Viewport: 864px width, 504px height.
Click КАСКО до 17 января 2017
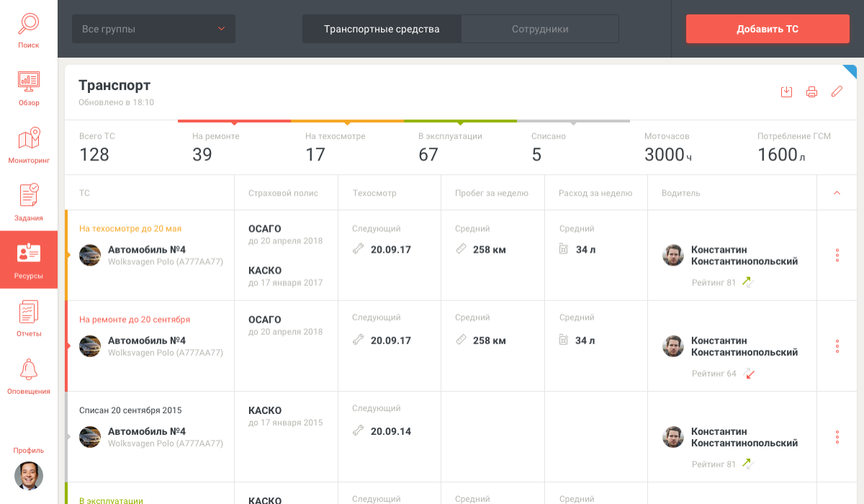(x=286, y=276)
